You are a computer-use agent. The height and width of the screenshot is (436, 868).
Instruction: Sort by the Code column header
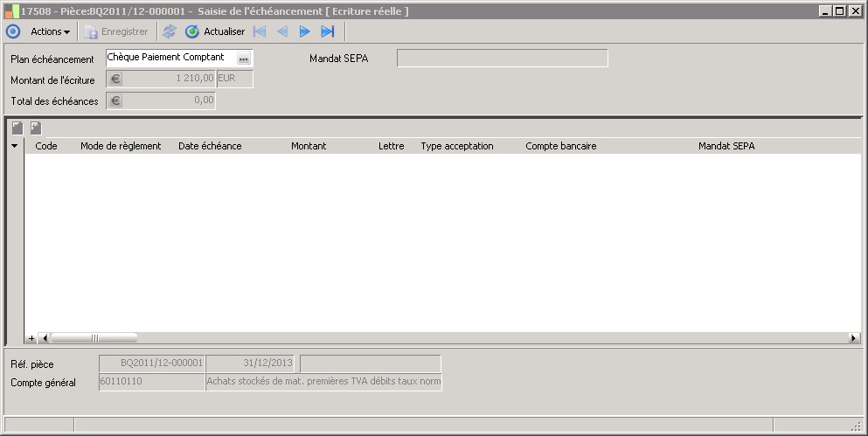point(46,146)
